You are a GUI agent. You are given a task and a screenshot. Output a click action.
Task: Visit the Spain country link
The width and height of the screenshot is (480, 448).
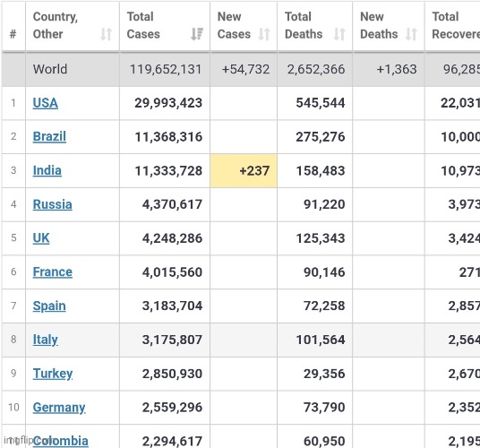pyautogui.click(x=49, y=306)
